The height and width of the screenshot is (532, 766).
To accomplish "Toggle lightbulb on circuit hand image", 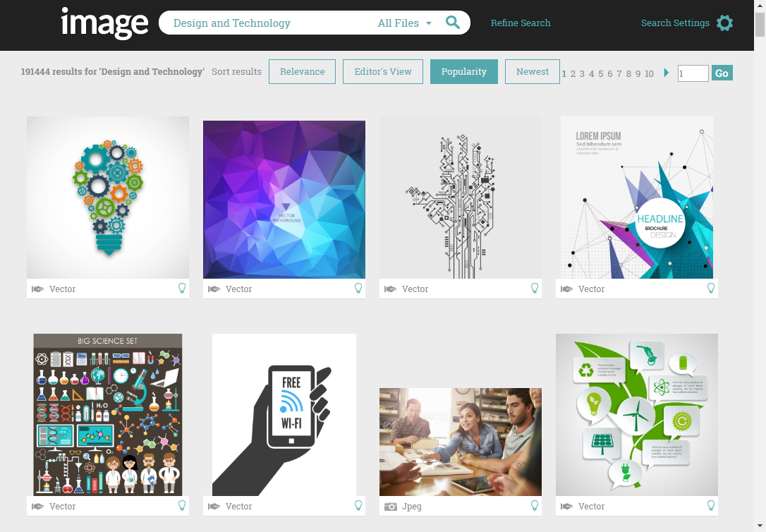I will (x=535, y=289).
